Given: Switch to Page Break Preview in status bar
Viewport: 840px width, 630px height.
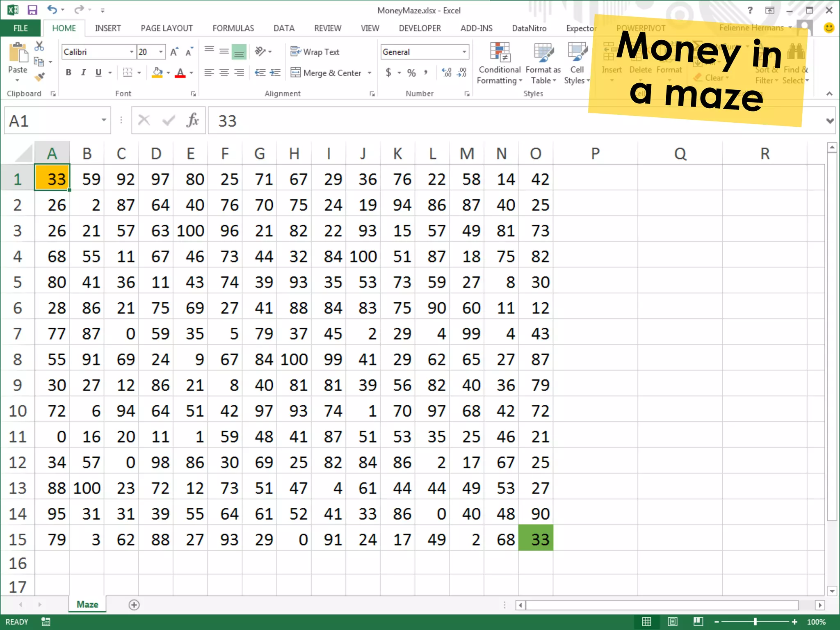Looking at the screenshot, I should pos(698,621).
